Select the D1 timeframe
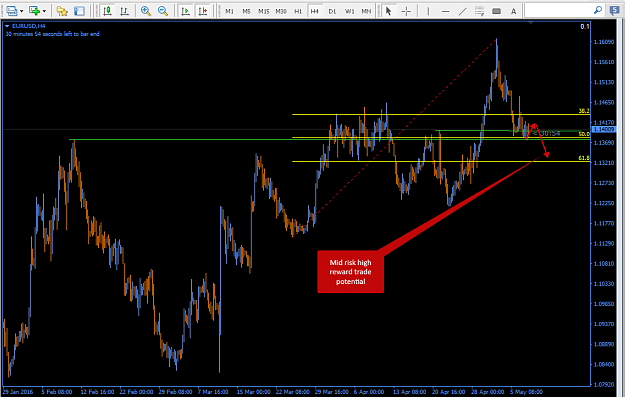 point(332,11)
